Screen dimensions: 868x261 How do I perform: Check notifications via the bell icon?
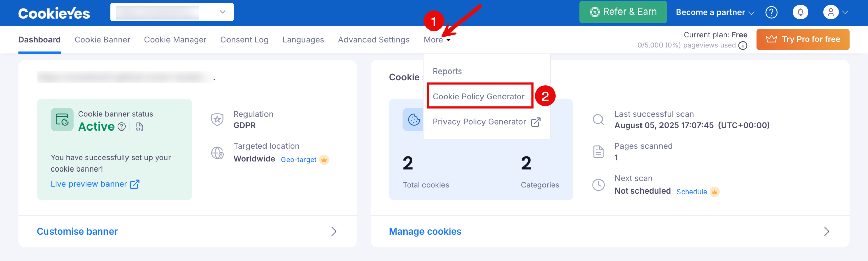(x=801, y=12)
